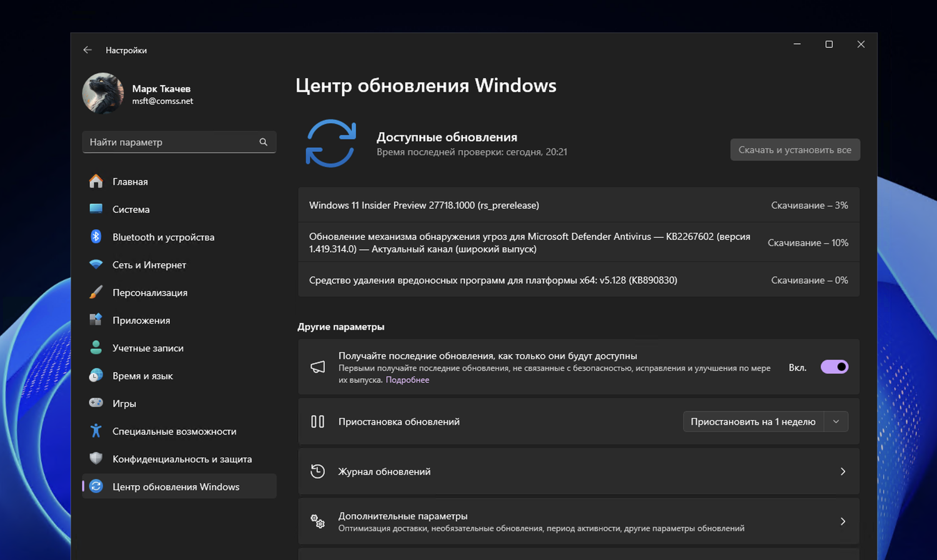
Task: Click the pause icon next to Приостановка обновлений
Action: click(x=318, y=421)
